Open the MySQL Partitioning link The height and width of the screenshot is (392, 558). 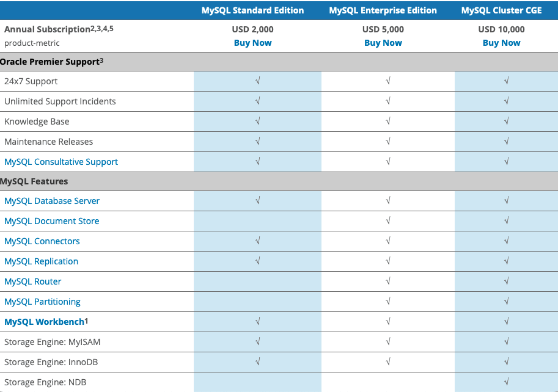[x=42, y=302]
